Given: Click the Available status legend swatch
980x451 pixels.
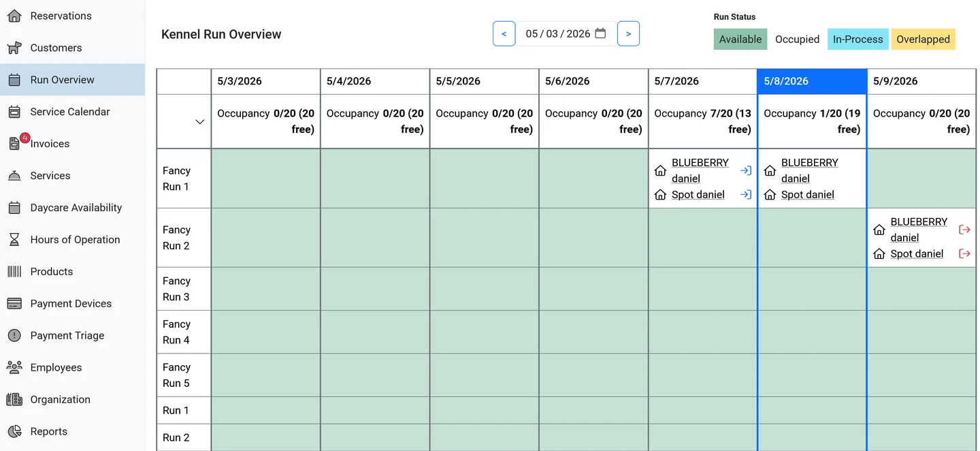Looking at the screenshot, I should point(740,40).
